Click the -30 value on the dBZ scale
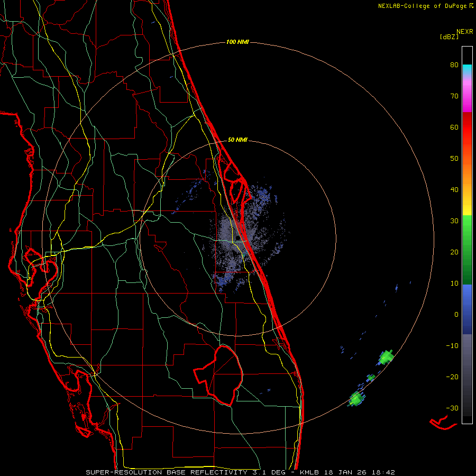Viewport: 476px width, 476px height. click(x=452, y=408)
